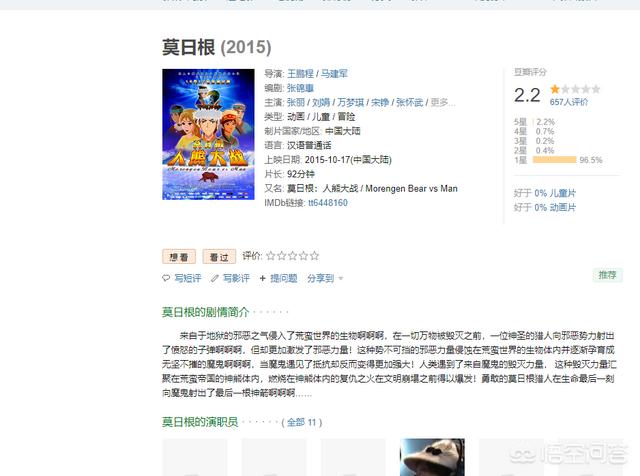View the 657人评价 ratings

point(569,102)
